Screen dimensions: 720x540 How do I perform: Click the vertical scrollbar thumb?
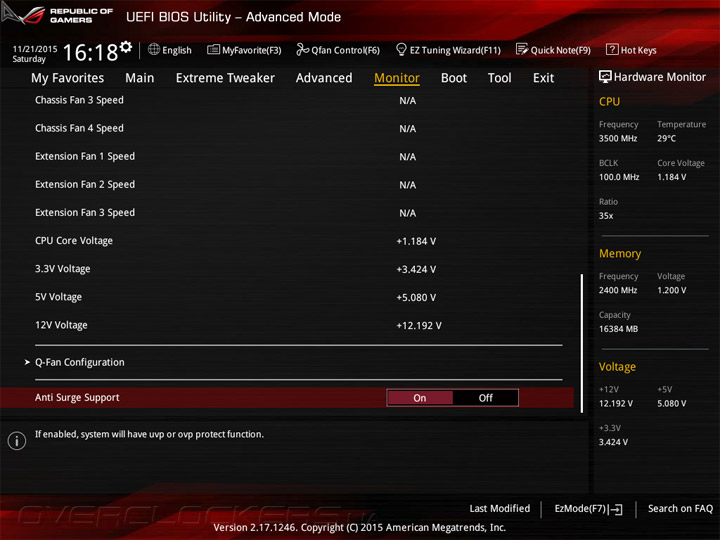[582, 343]
